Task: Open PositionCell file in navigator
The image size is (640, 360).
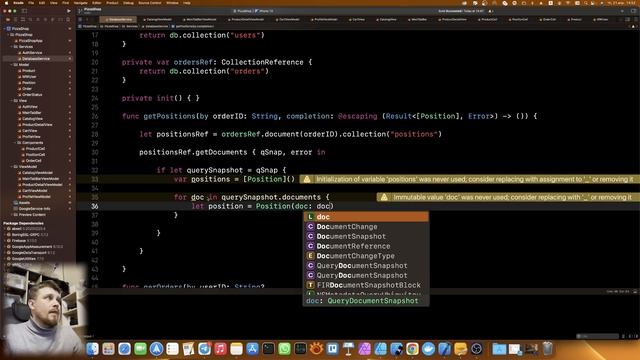Action: coord(35,155)
